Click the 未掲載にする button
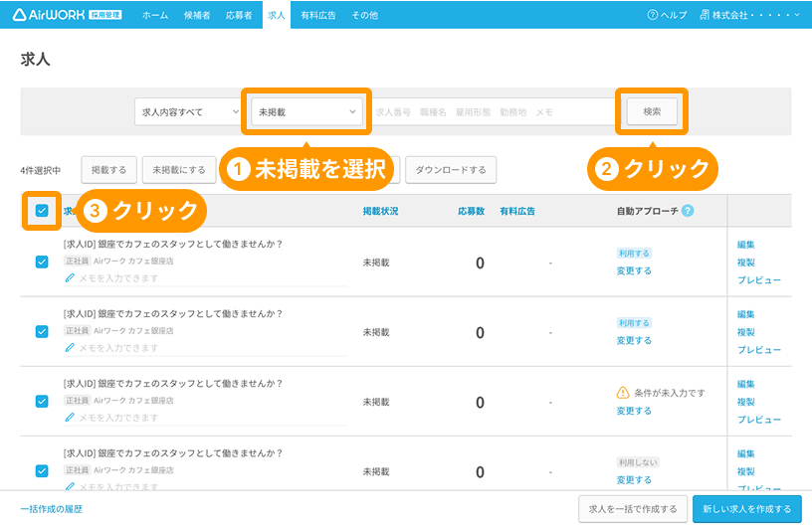 [x=179, y=170]
